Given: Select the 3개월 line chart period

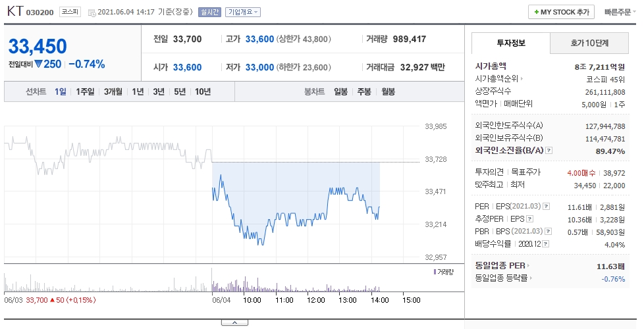Looking at the screenshot, I should (113, 91).
